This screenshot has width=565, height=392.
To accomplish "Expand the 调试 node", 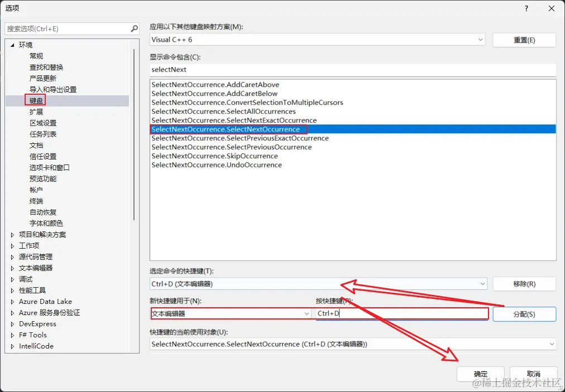I will click(12, 279).
